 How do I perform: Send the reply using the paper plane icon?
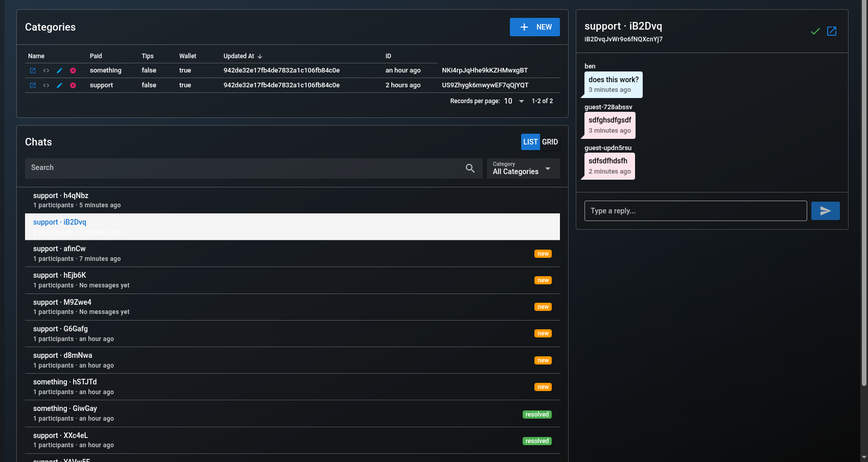click(x=825, y=210)
